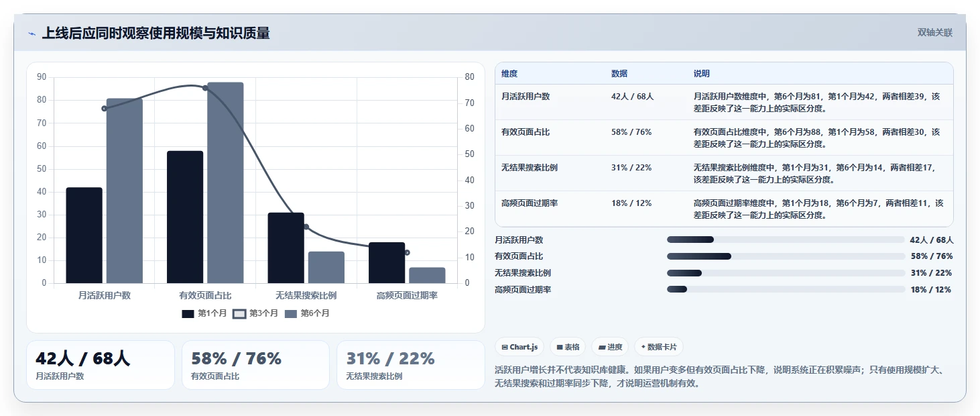The width and height of the screenshot is (980, 416).
Task: Click the gray 第6个月 bar for 高频页面过期率
Action: pyautogui.click(x=427, y=276)
